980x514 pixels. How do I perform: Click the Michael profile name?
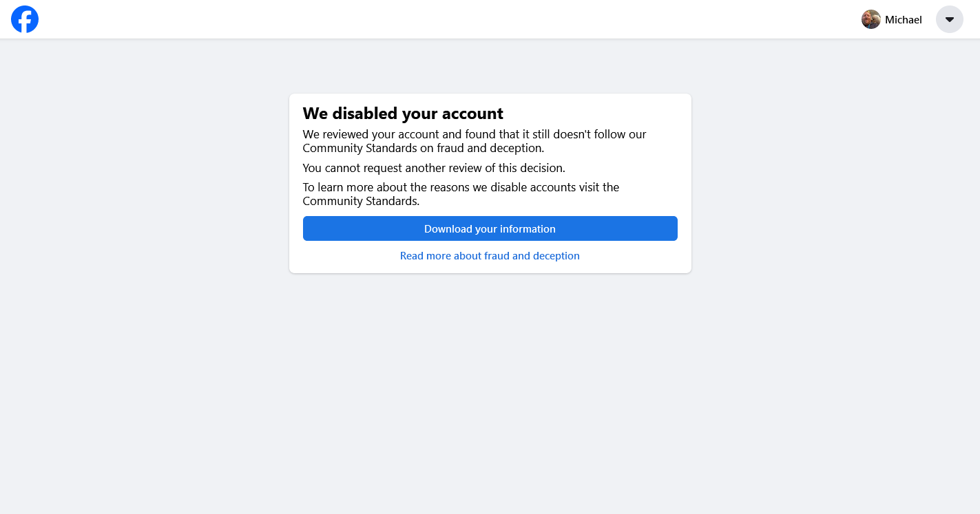pyautogui.click(x=904, y=20)
